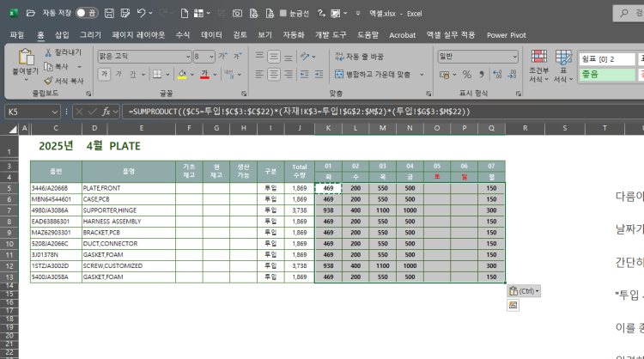Apply the 좋음 green cell style

point(607,75)
